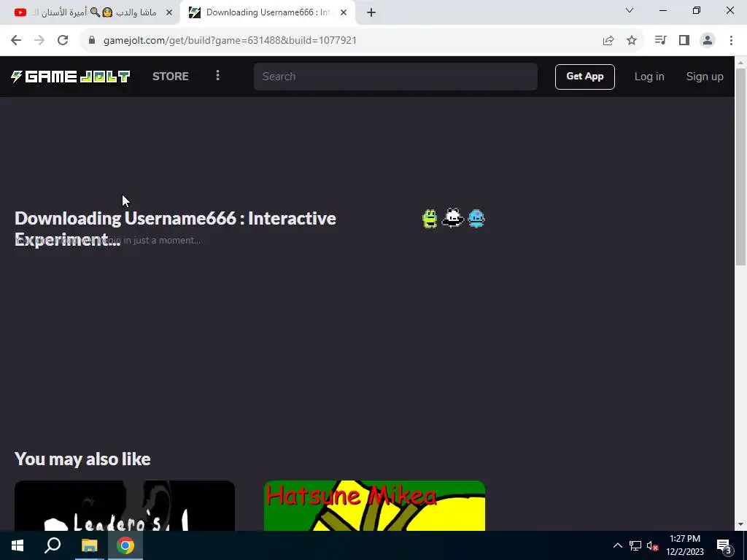
Task: Close the YouTube tab
Action: point(169,12)
